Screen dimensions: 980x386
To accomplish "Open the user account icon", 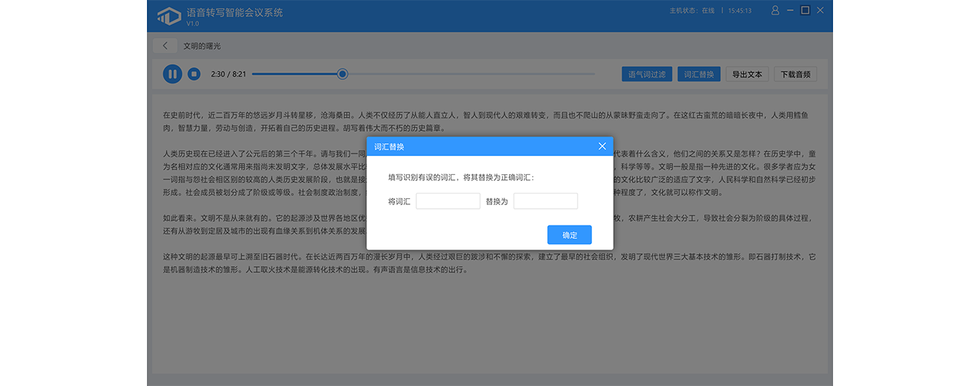I will [775, 11].
